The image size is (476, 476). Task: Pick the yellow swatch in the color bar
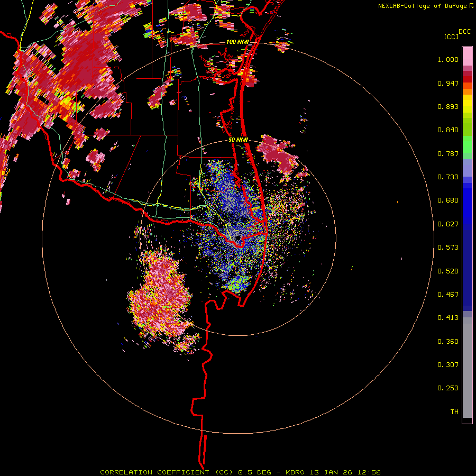click(x=467, y=104)
